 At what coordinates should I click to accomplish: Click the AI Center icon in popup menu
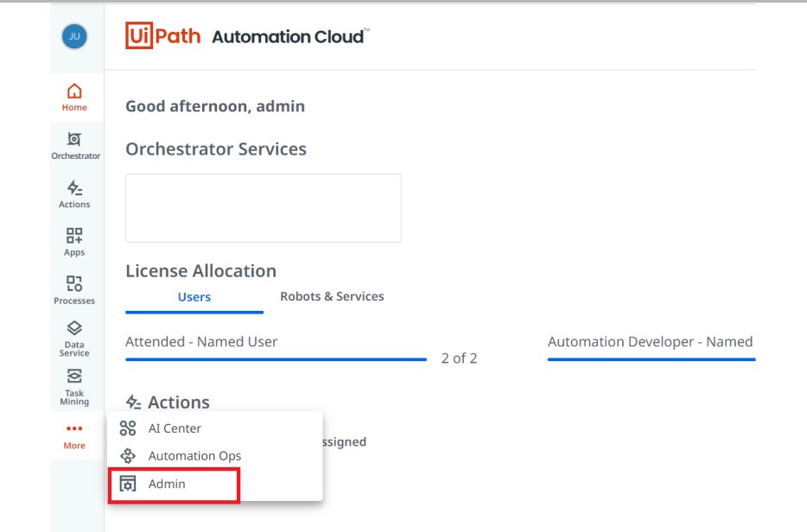pyautogui.click(x=128, y=428)
